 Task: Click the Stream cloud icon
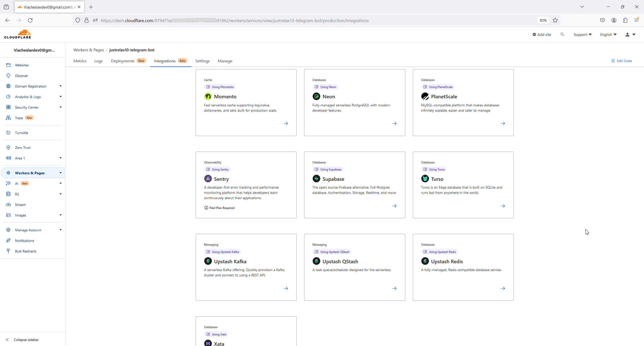(x=8, y=204)
